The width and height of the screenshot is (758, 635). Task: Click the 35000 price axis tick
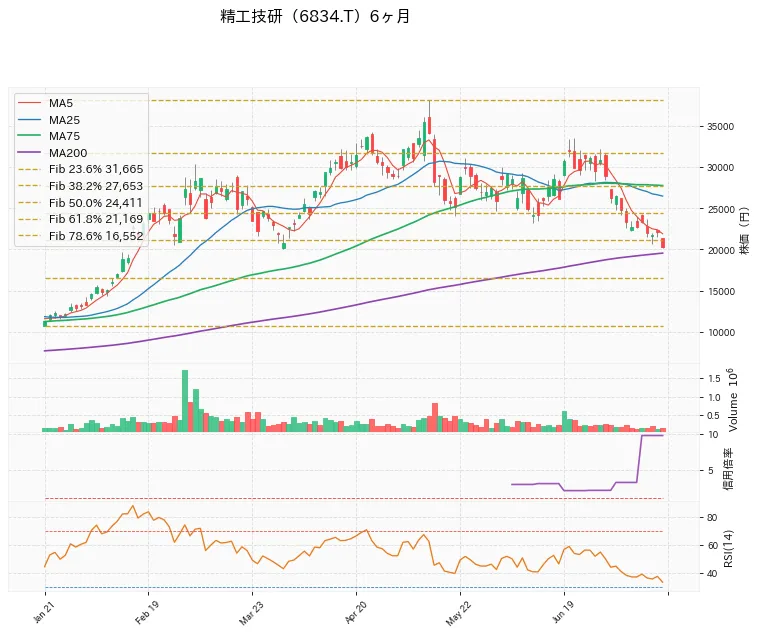pos(720,127)
